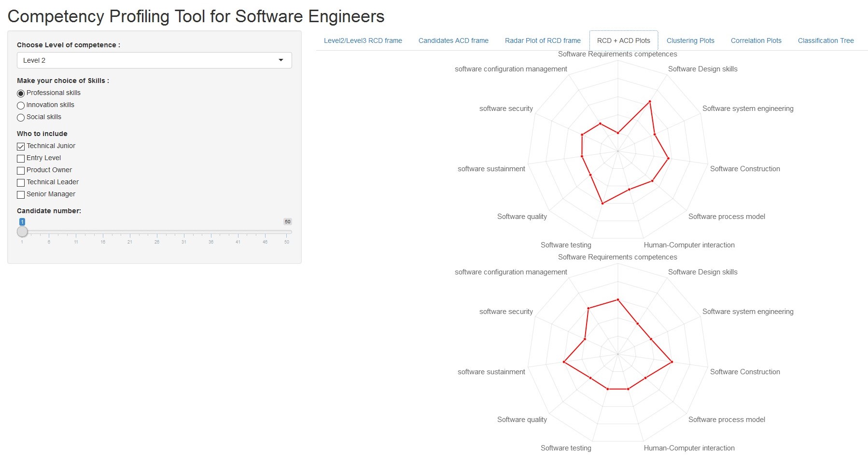Open the Radar Plot of RCD frame tab

pyautogui.click(x=543, y=41)
